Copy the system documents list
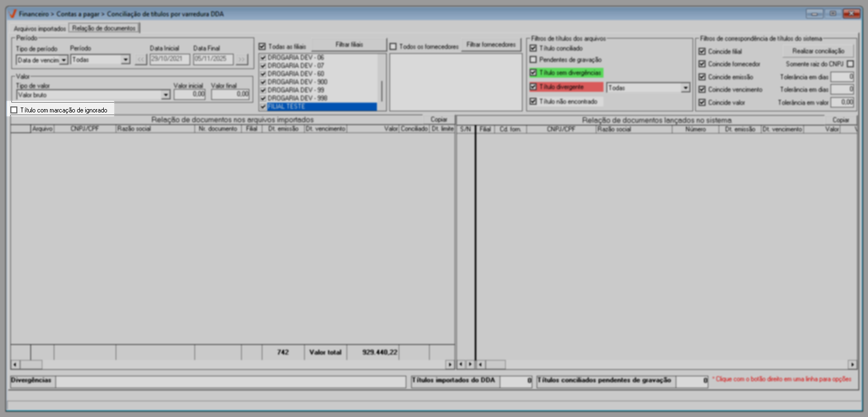The image size is (868, 417). tap(841, 120)
